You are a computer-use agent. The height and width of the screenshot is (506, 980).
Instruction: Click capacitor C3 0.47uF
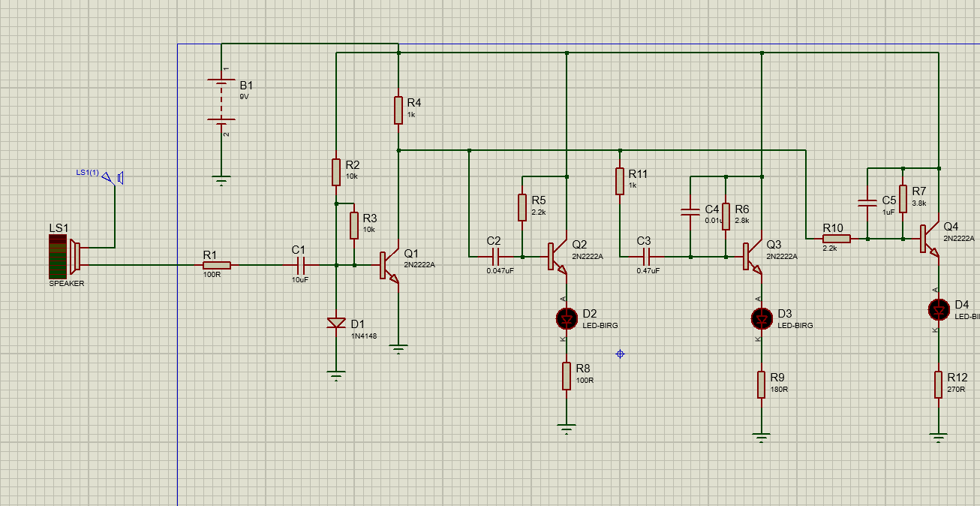[x=645, y=257]
